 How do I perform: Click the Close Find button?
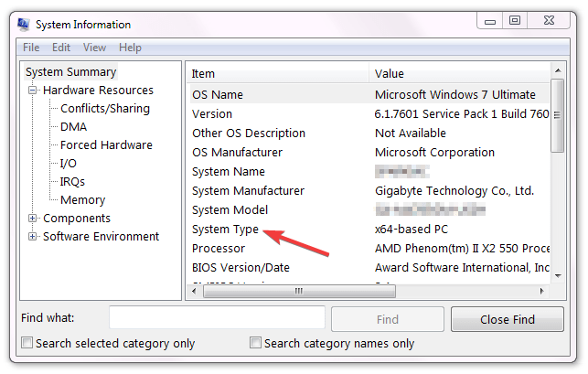point(507,319)
